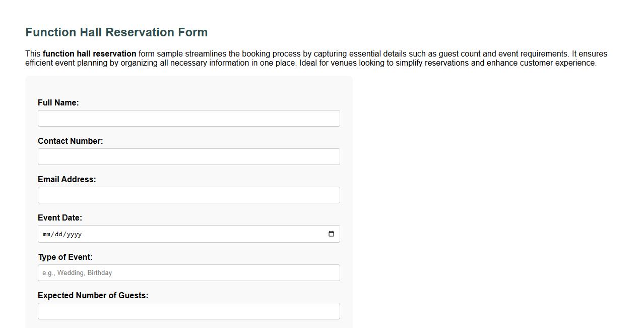Select the Expected Number of Guests box
Image resolution: width=644 pixels, height=328 pixels.
point(188,311)
